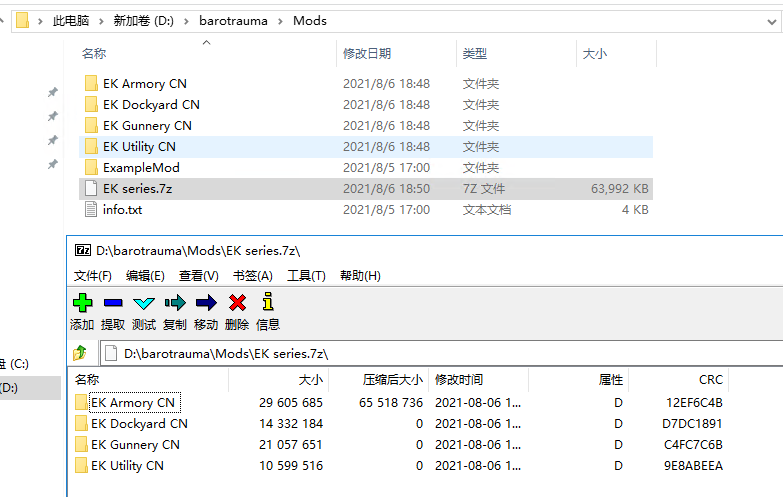Click the 信息 (Info) yellow i icon
Viewport: 783px width, 497px height.
tap(268, 302)
